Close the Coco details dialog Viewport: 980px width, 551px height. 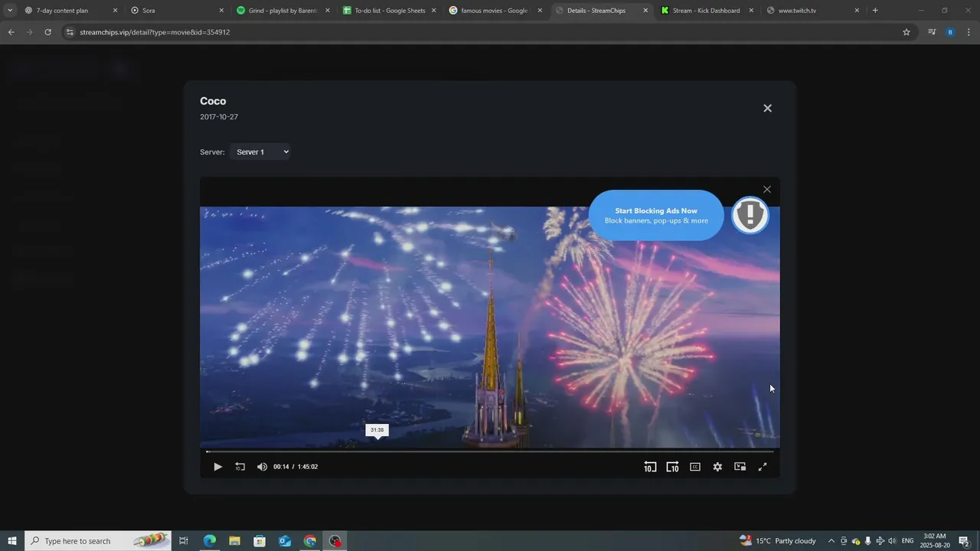tap(767, 108)
